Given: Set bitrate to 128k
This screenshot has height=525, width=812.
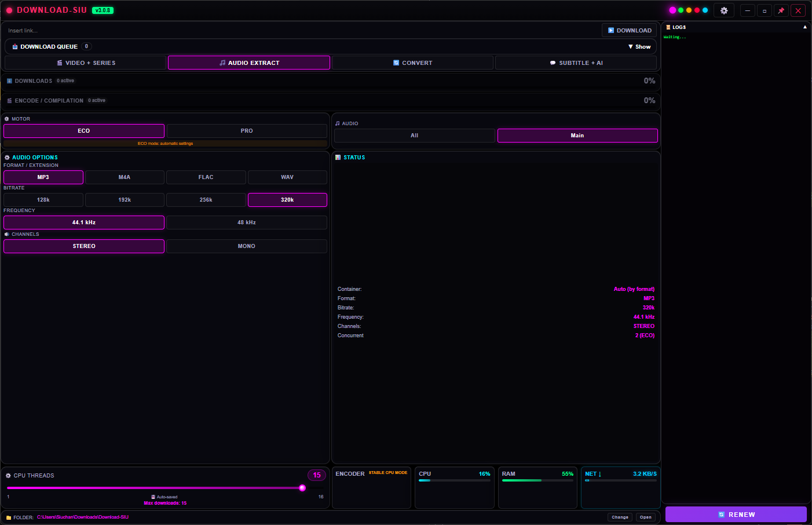Looking at the screenshot, I should coord(43,200).
